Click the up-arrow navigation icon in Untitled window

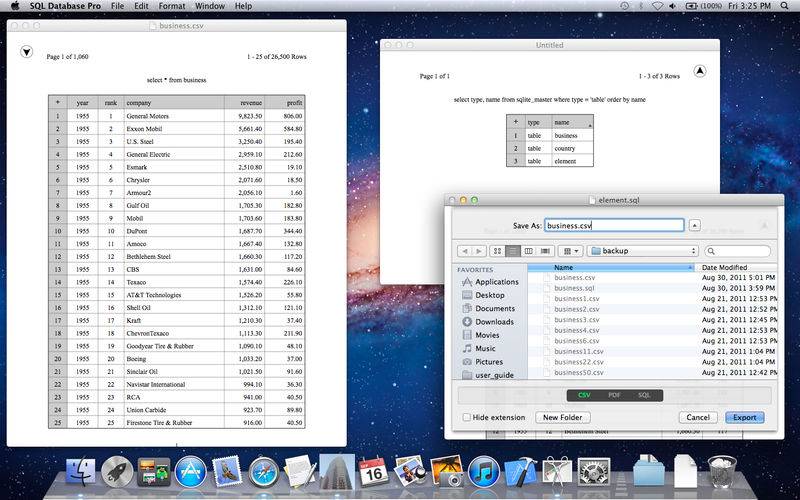pyautogui.click(x=700, y=71)
